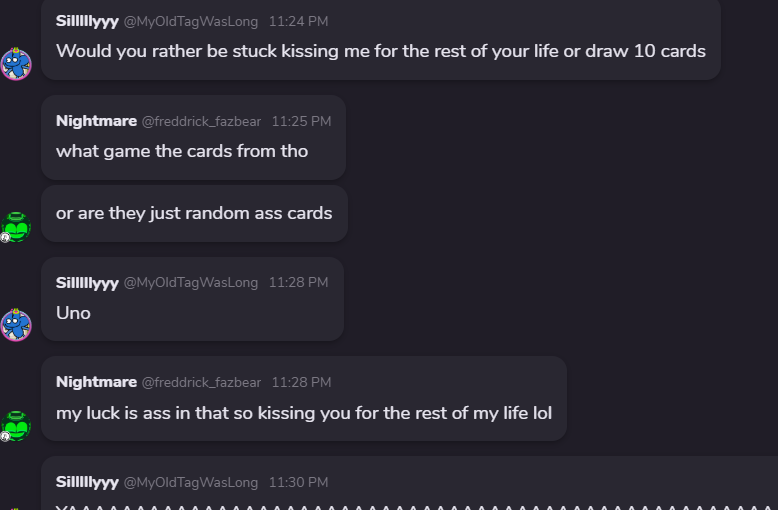
Task: Click Nightmare's avatar beside "random ass cards" message
Action: [x=16, y=227]
